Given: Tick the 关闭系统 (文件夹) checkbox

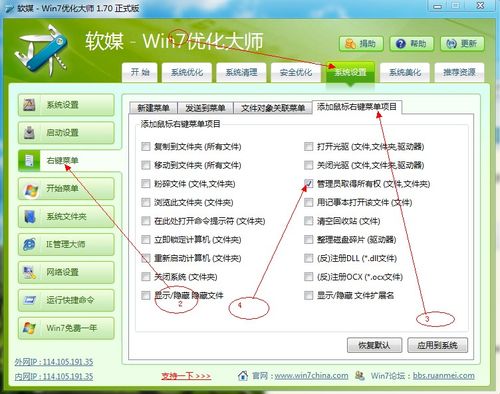Looking at the screenshot, I should (x=146, y=277).
